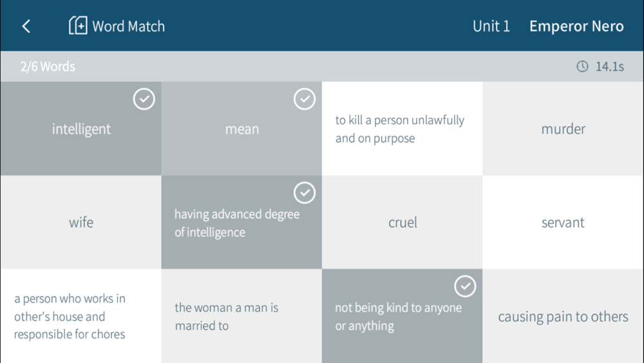Tap checkmark on the intelligent card
The image size is (644, 363).
click(144, 99)
